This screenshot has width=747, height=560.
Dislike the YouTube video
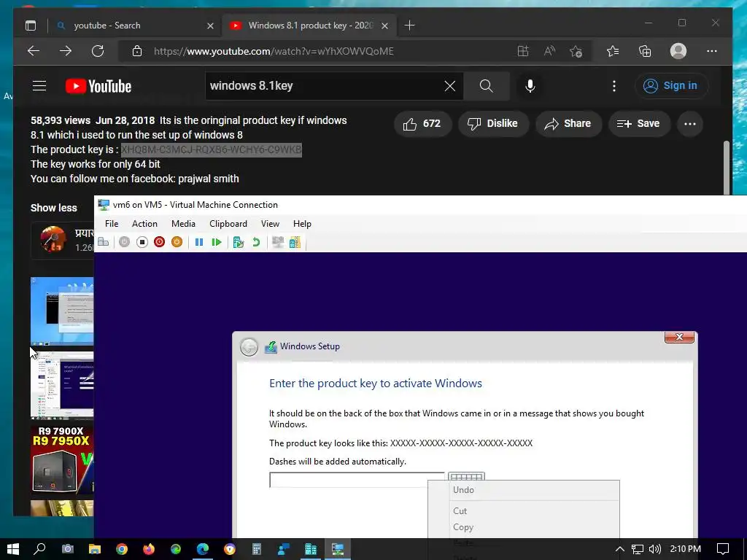pyautogui.click(x=493, y=124)
